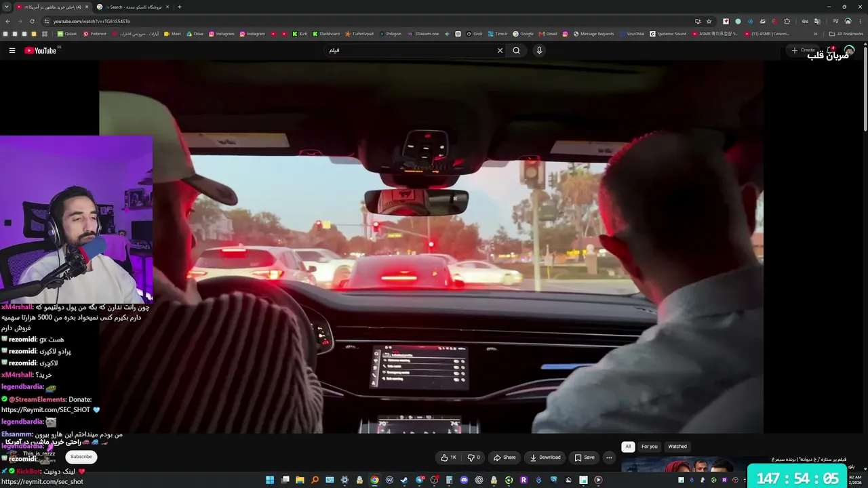The image size is (868, 488).
Task: Open the browser profile avatar menu
Action: pos(848,21)
